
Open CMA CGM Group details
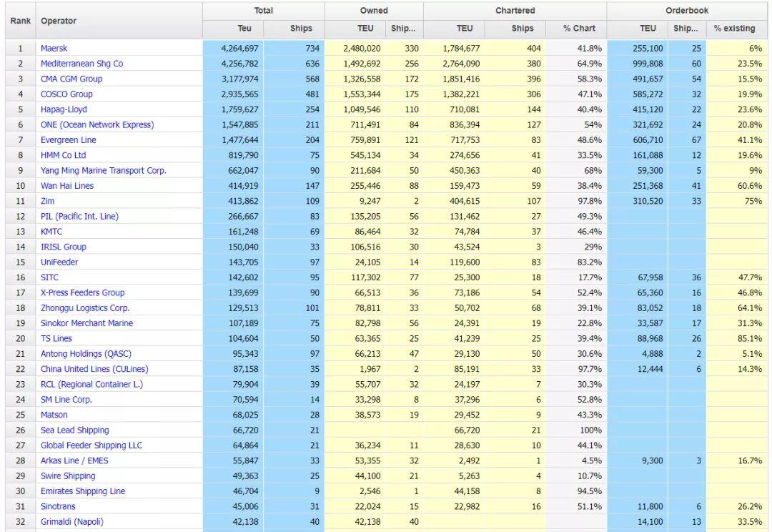pyautogui.click(x=72, y=79)
